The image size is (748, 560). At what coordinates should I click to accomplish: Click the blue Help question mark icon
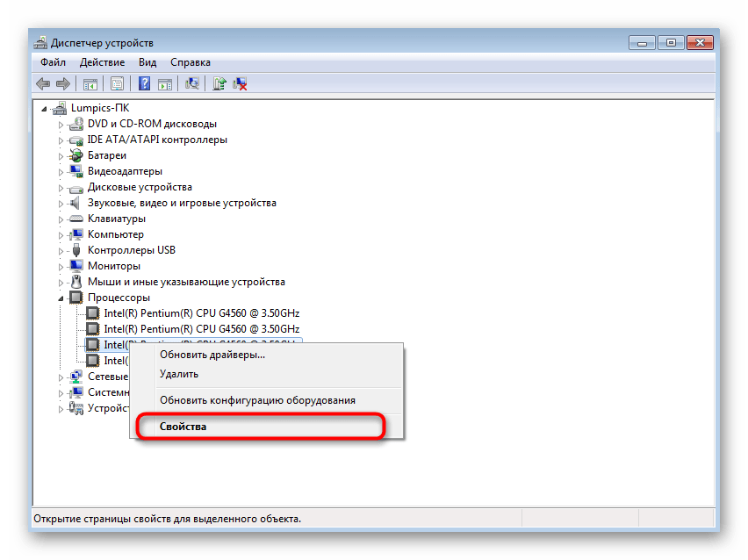144,84
